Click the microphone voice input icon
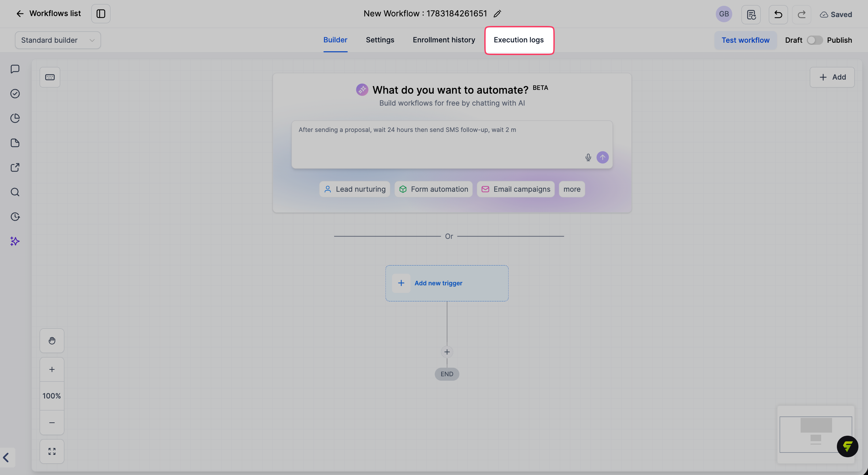This screenshot has height=475, width=868. (588, 158)
